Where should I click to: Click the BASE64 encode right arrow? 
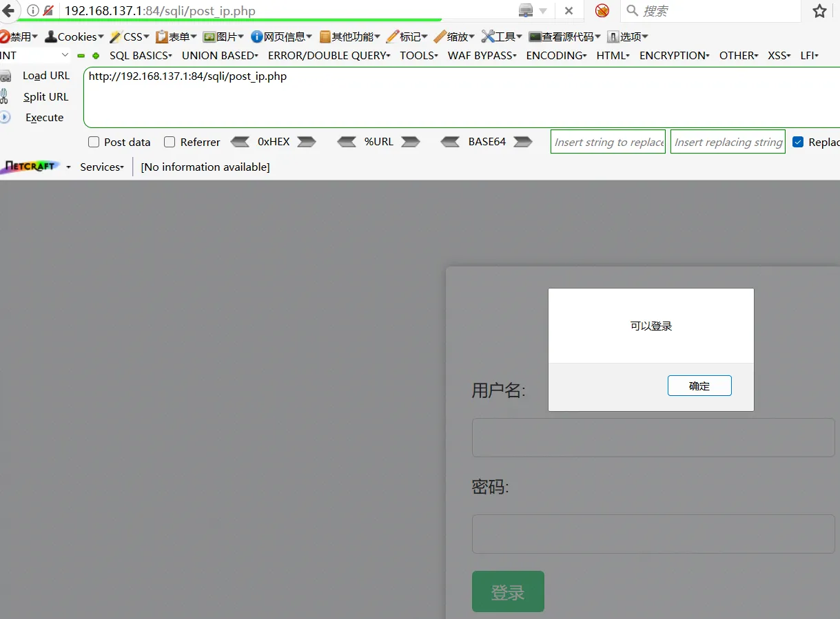[x=523, y=142]
